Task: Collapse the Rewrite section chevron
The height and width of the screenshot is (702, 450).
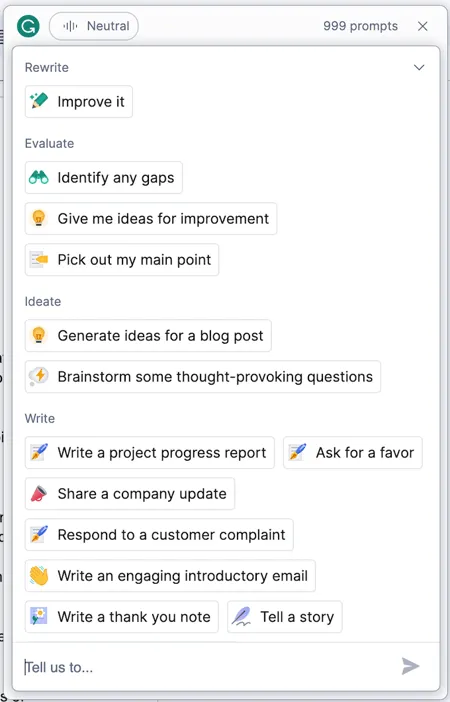Action: click(x=419, y=68)
